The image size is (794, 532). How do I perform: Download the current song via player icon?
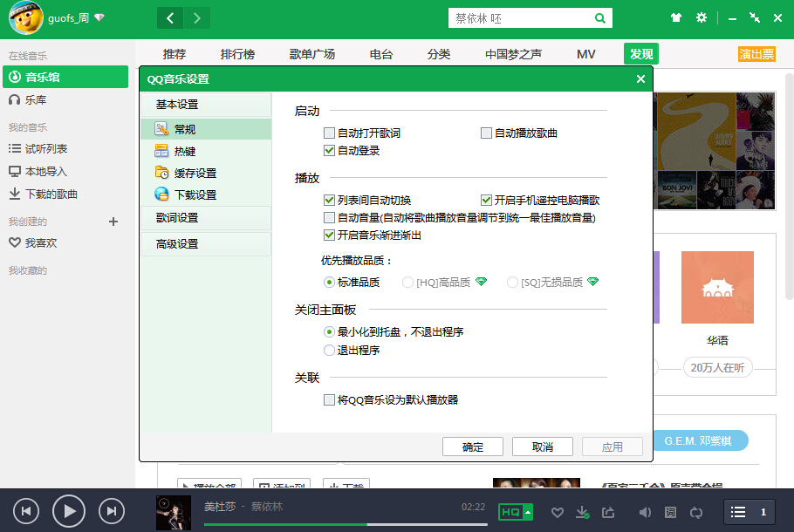(x=583, y=512)
